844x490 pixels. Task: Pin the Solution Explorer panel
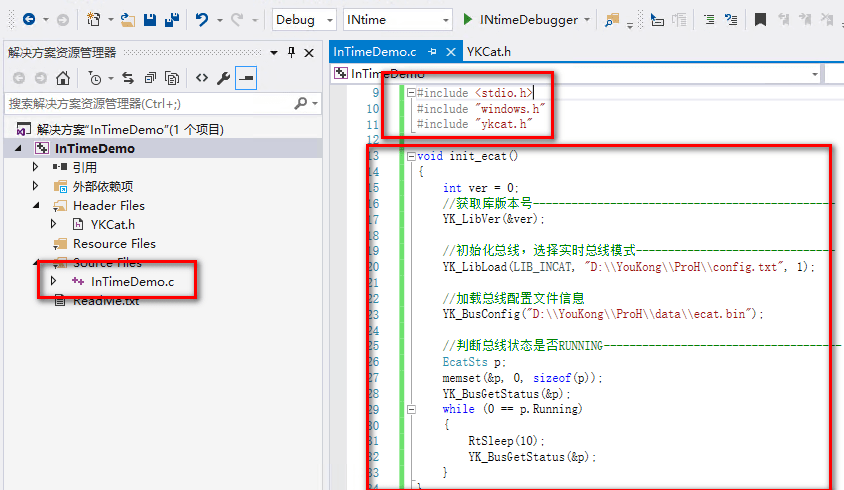click(x=291, y=52)
